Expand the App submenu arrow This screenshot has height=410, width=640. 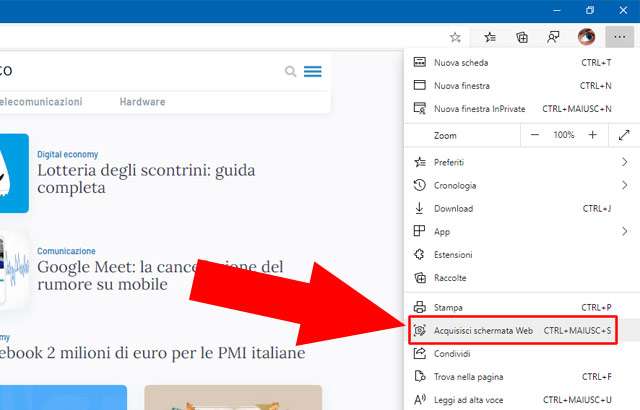coord(624,231)
